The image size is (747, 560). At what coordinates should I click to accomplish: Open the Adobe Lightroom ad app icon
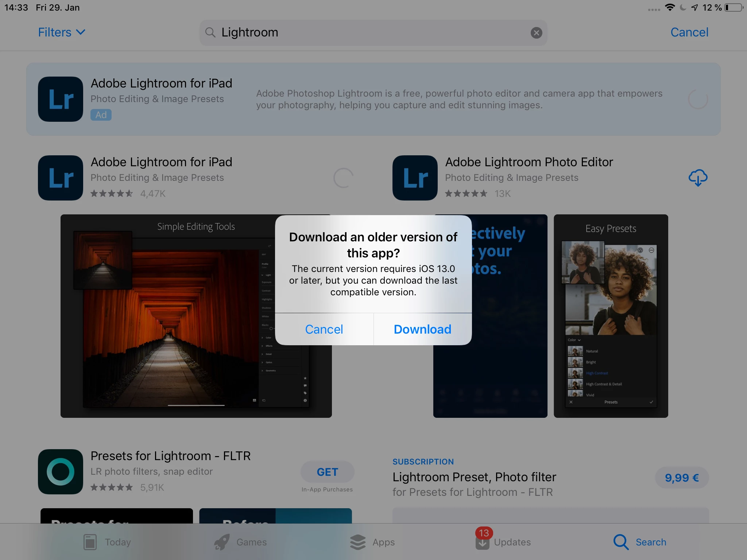61,99
